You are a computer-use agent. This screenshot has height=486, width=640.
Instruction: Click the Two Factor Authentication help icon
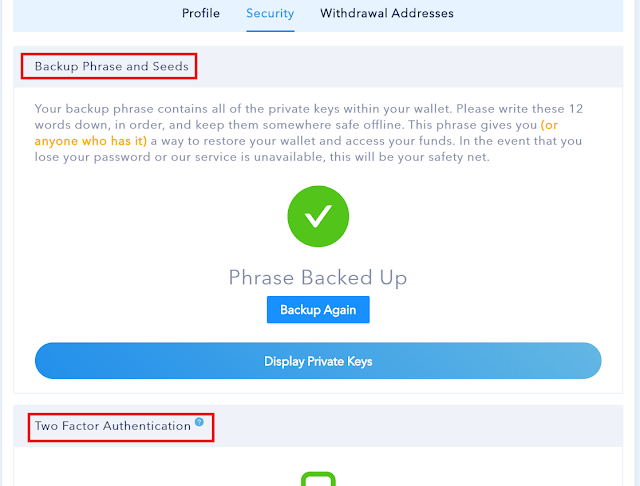tap(199, 422)
